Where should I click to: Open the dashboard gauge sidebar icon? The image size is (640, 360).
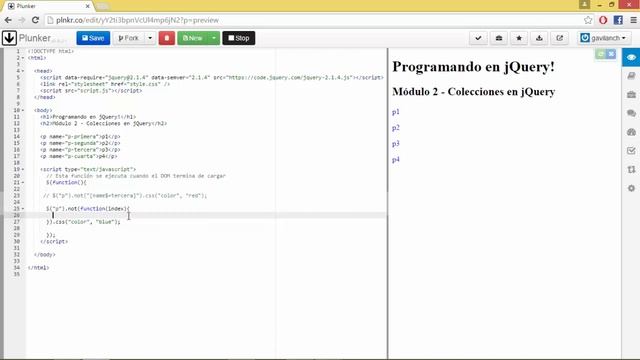(631, 132)
